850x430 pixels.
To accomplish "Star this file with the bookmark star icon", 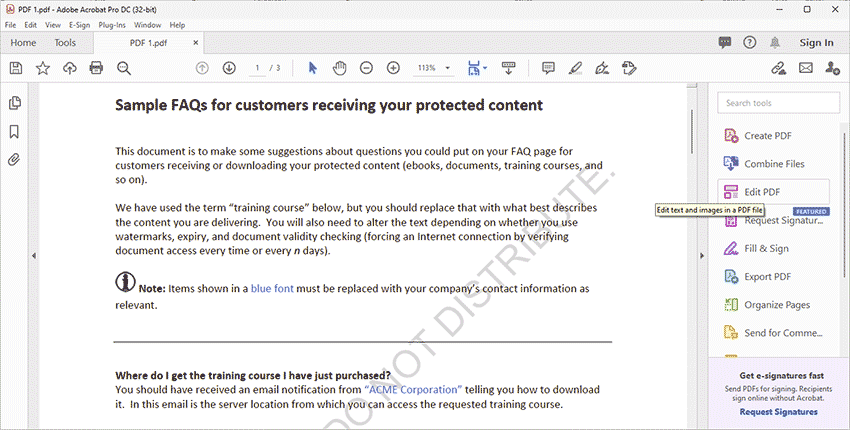I will 43,68.
